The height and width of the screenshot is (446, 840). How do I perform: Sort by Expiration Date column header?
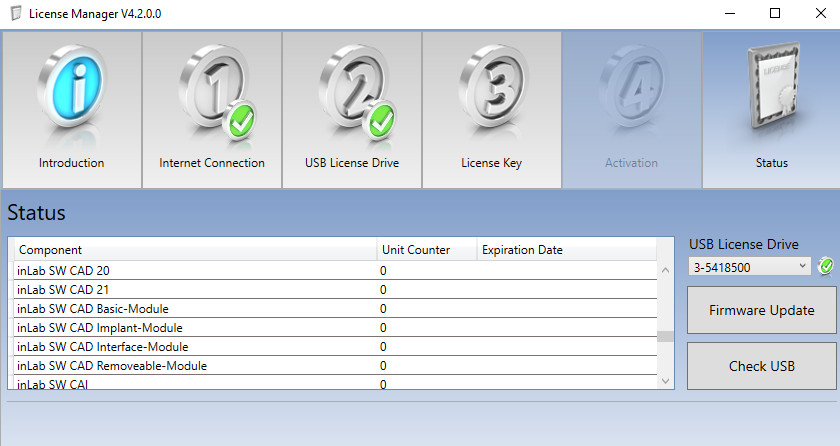pyautogui.click(x=567, y=250)
